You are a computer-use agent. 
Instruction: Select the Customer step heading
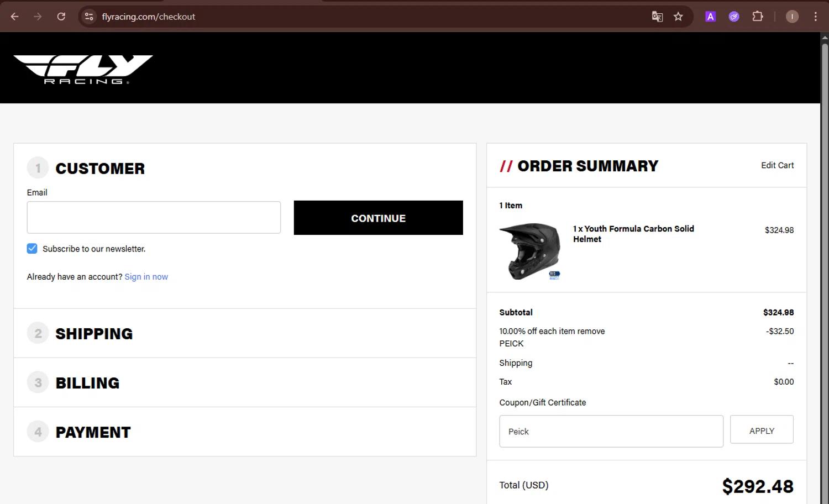tap(100, 169)
